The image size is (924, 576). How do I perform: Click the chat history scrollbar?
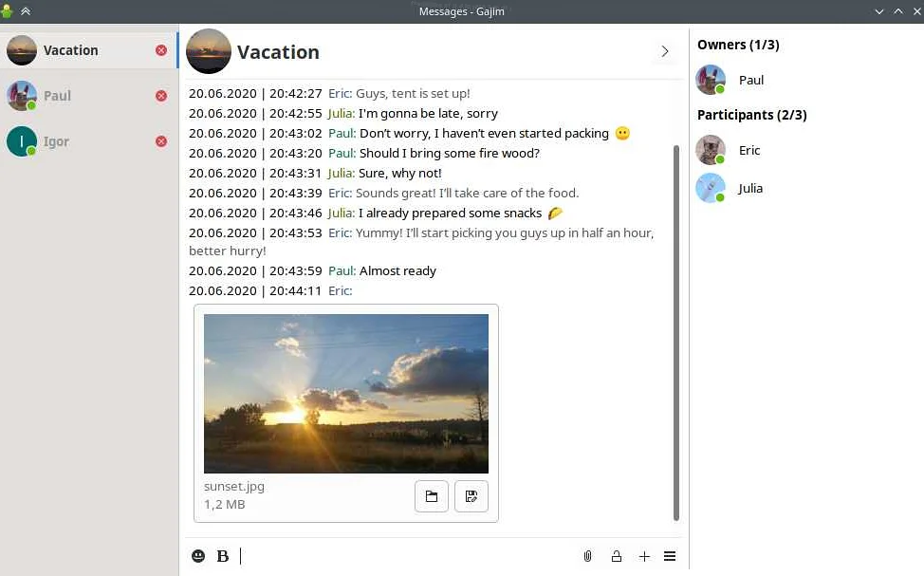coord(676,332)
